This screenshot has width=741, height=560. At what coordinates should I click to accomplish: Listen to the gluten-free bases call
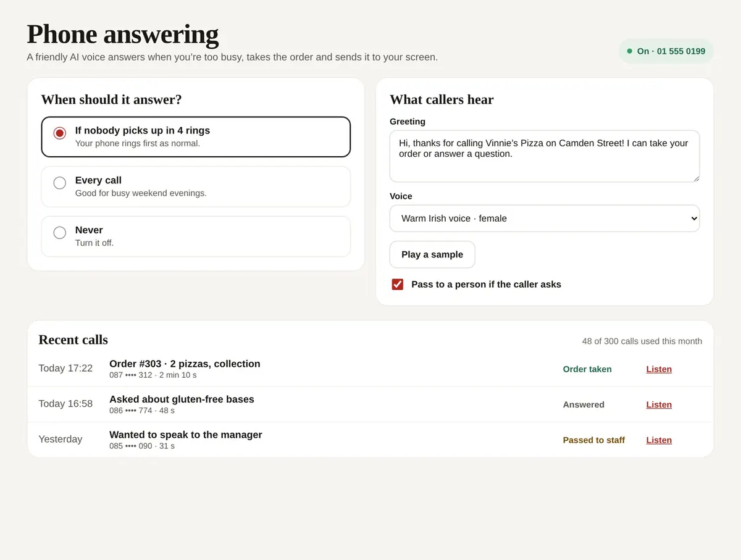(x=659, y=405)
